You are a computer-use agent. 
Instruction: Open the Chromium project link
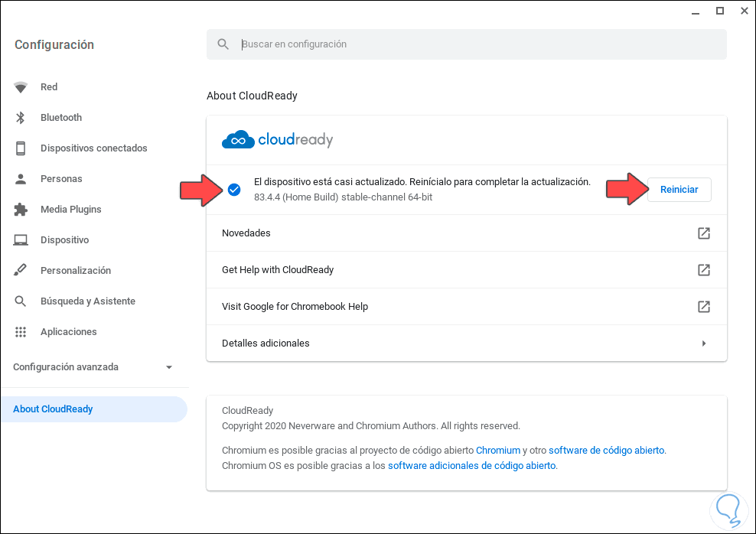(497, 451)
